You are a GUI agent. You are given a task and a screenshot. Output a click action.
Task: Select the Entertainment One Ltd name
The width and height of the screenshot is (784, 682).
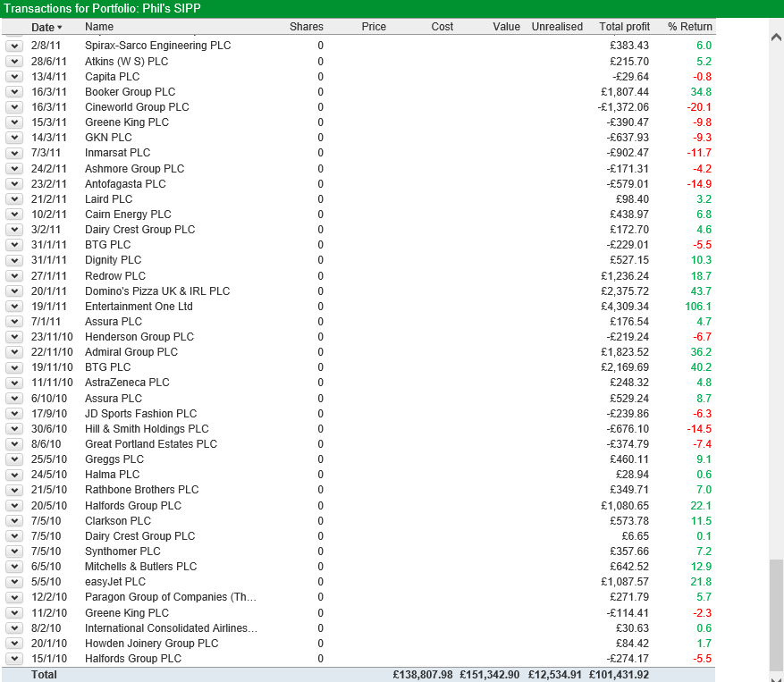(139, 307)
